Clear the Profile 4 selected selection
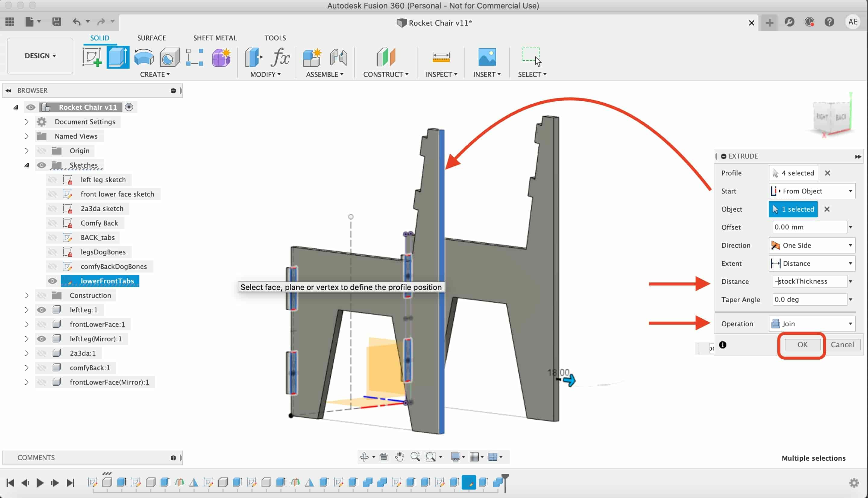 pyautogui.click(x=827, y=173)
